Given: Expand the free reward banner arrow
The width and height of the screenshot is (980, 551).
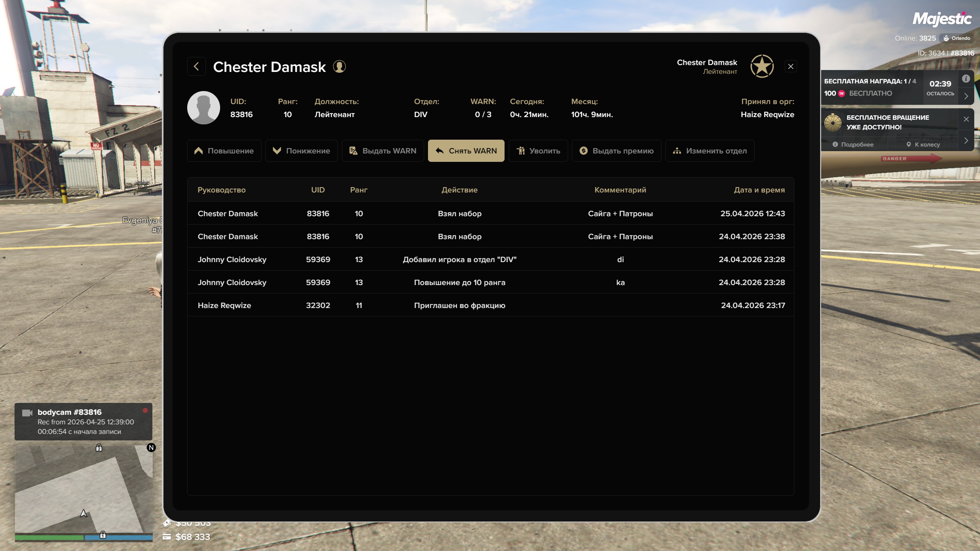Looking at the screenshot, I should pos(966,96).
